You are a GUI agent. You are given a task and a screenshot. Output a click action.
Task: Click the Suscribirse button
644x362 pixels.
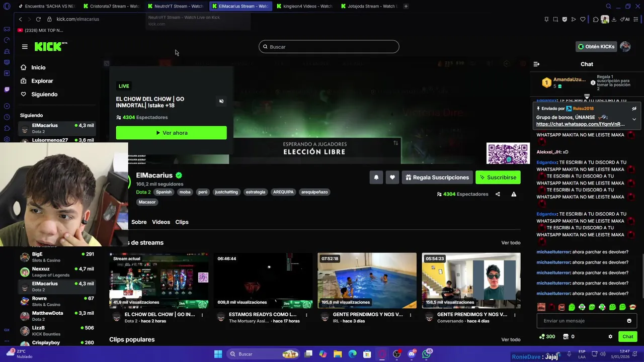[498, 177]
